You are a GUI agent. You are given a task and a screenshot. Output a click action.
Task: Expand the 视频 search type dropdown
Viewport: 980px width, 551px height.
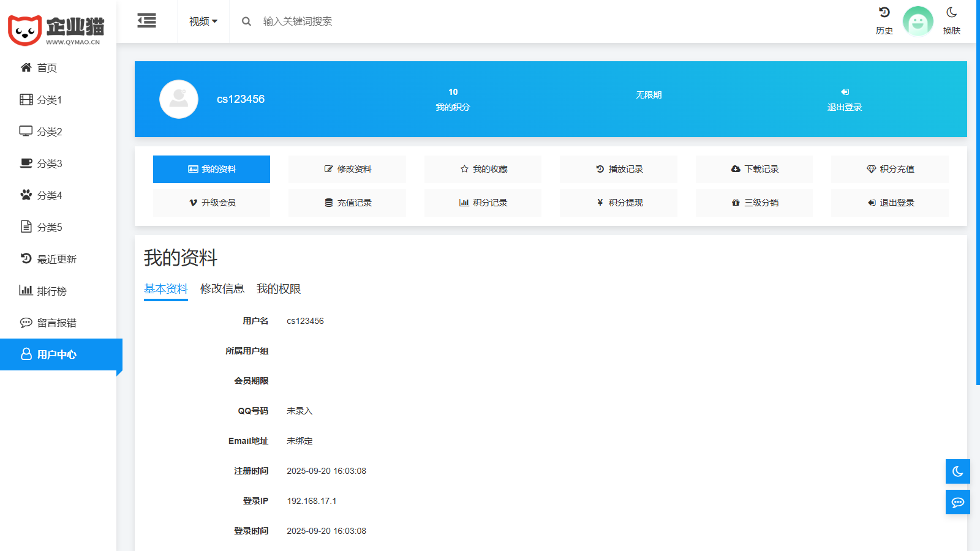point(203,21)
